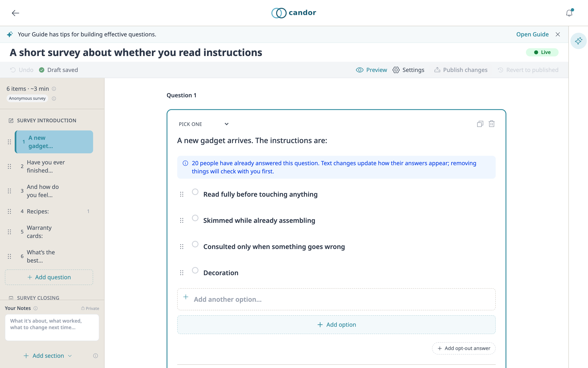Open question 2 'Have you ever finished...'
588x368 pixels.
[54, 166]
